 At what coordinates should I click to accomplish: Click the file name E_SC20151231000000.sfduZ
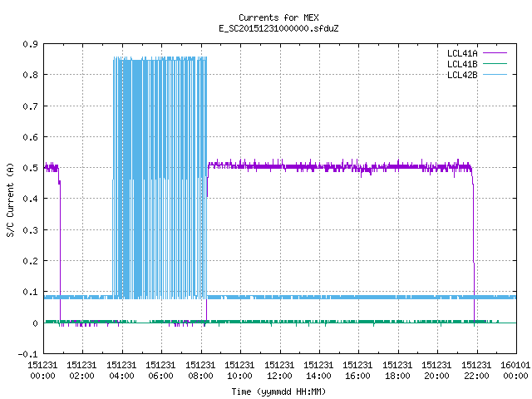tap(278, 28)
